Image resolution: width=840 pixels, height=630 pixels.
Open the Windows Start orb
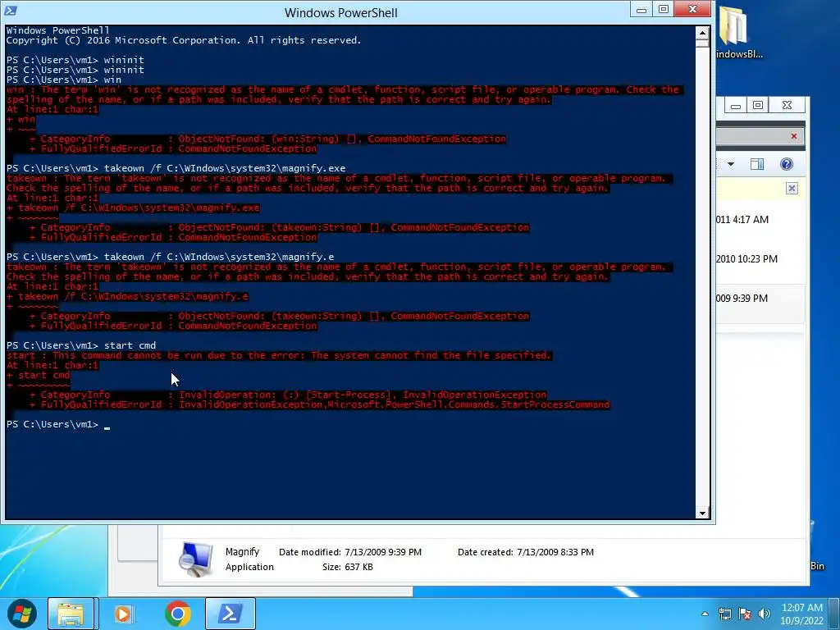coord(22,614)
